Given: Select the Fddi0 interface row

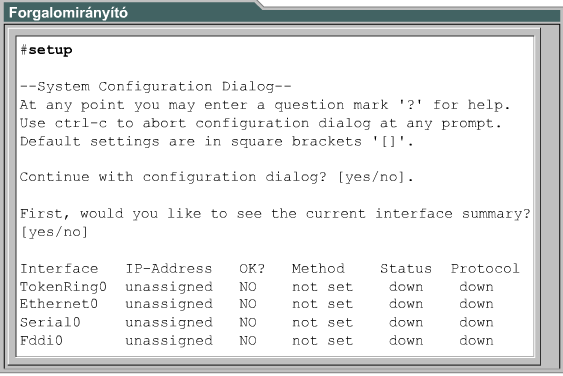Looking at the screenshot, I should (257, 340).
